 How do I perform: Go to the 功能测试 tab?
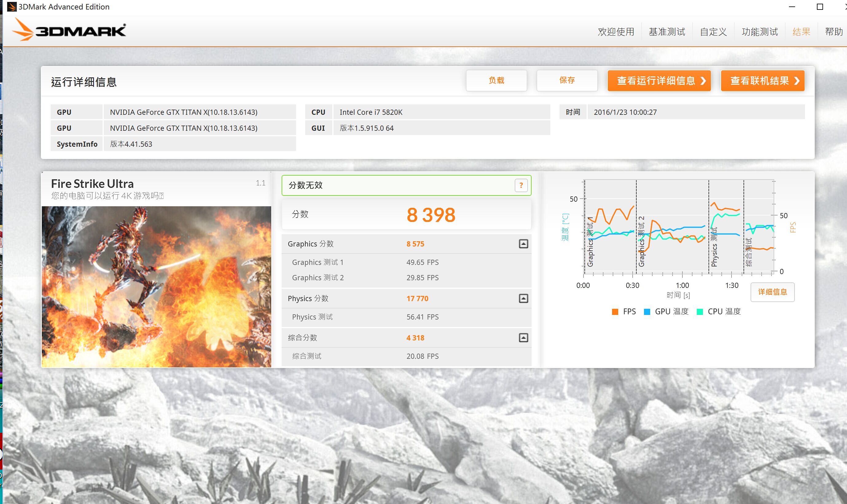(x=760, y=32)
